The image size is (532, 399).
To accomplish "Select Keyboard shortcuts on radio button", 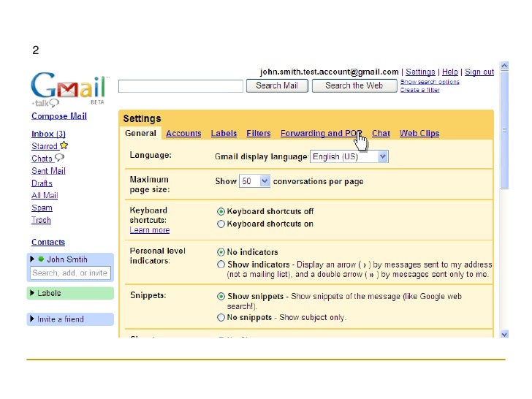I will click(x=221, y=224).
